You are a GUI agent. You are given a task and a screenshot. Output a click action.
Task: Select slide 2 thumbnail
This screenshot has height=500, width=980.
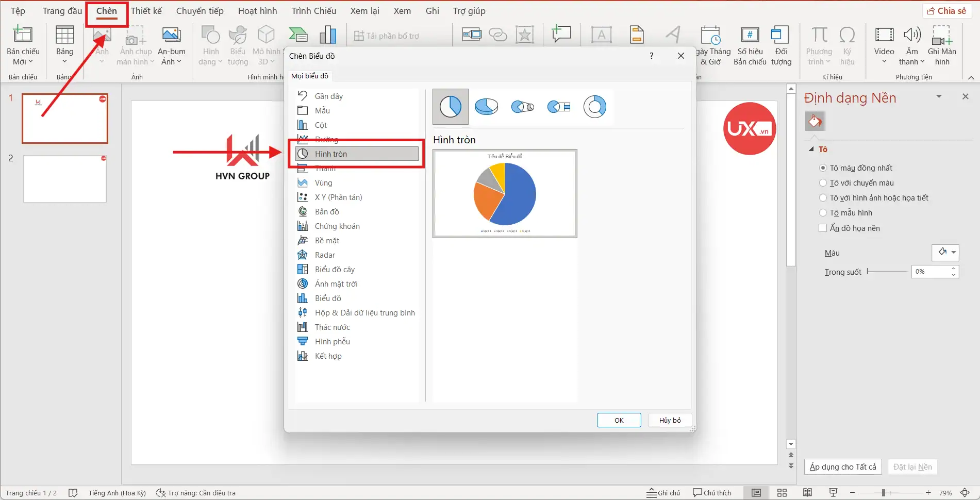65,179
